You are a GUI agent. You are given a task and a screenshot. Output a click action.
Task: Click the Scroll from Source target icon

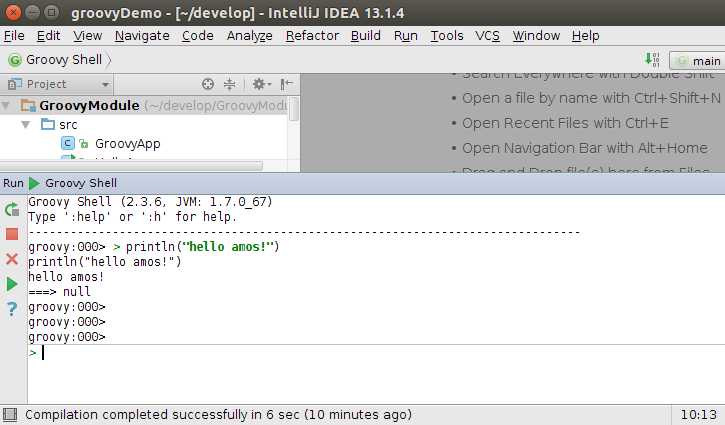click(x=208, y=84)
